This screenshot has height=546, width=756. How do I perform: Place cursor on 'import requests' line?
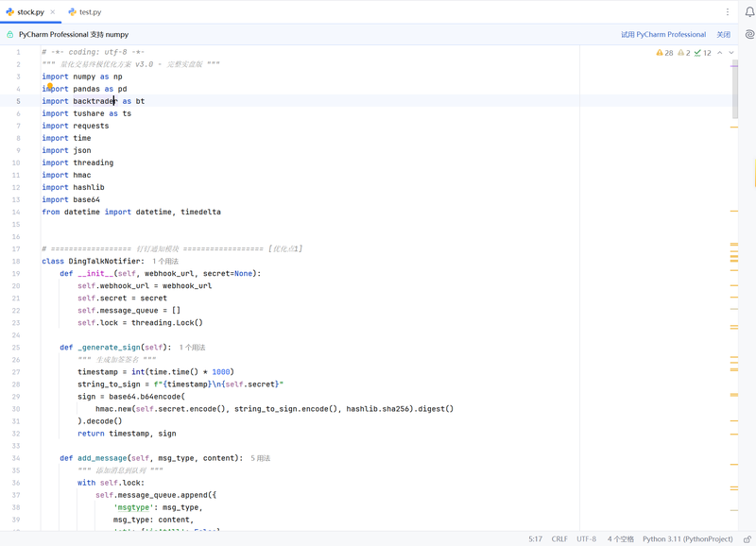[76, 126]
